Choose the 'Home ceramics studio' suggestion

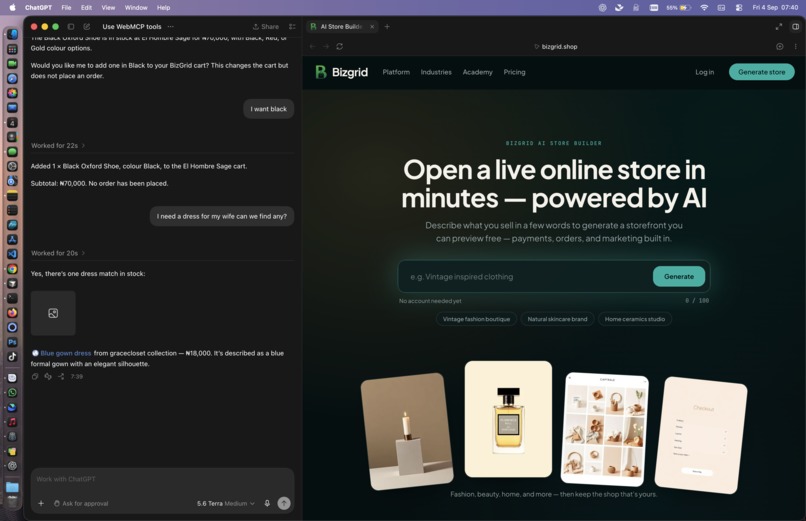pyautogui.click(x=635, y=319)
